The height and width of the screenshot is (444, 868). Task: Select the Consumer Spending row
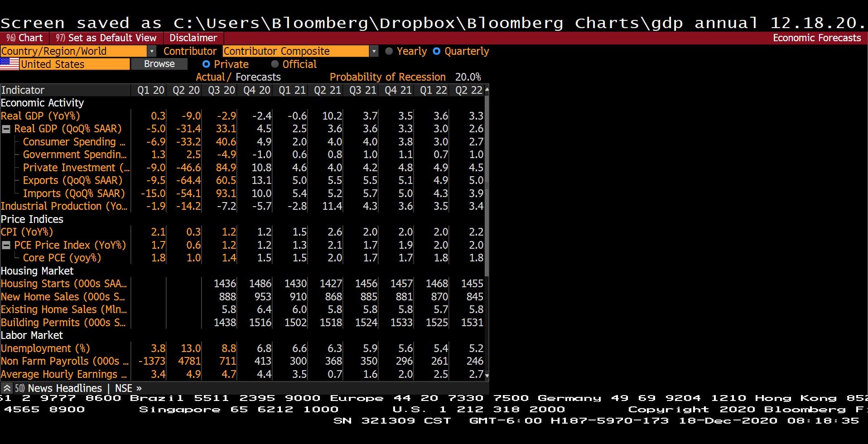point(74,142)
